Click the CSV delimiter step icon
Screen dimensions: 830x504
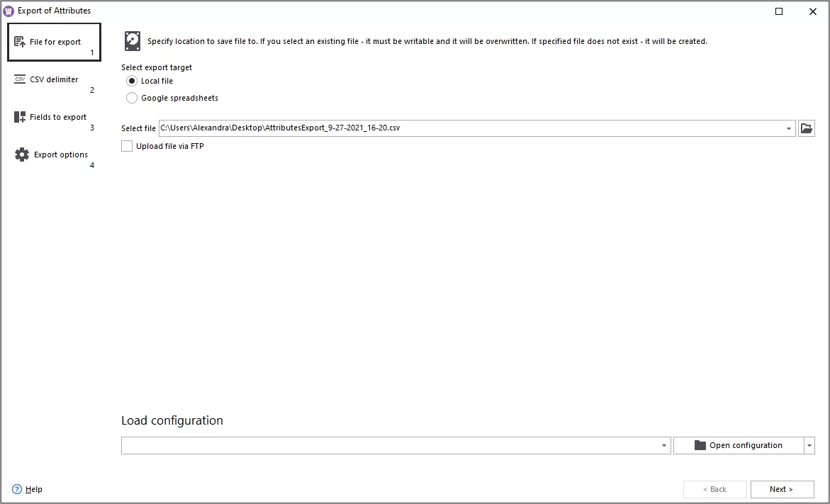(x=21, y=79)
